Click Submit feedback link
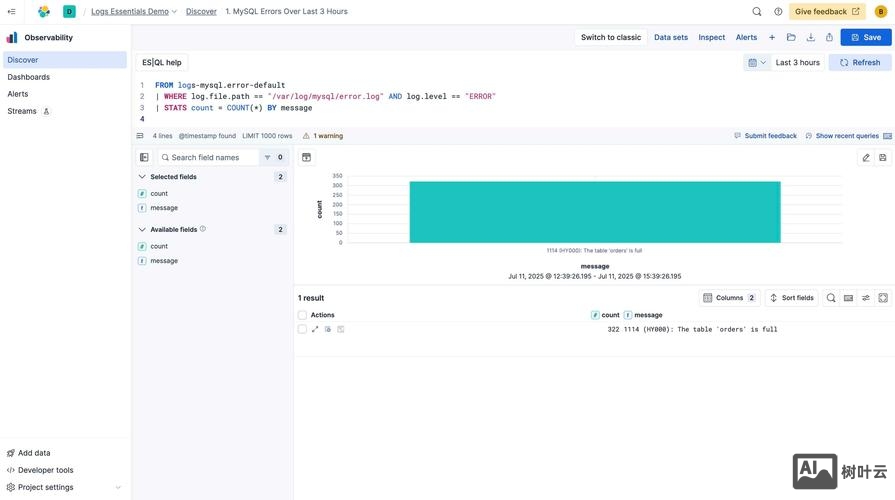Screen dimensions: 895x500 point(765,136)
